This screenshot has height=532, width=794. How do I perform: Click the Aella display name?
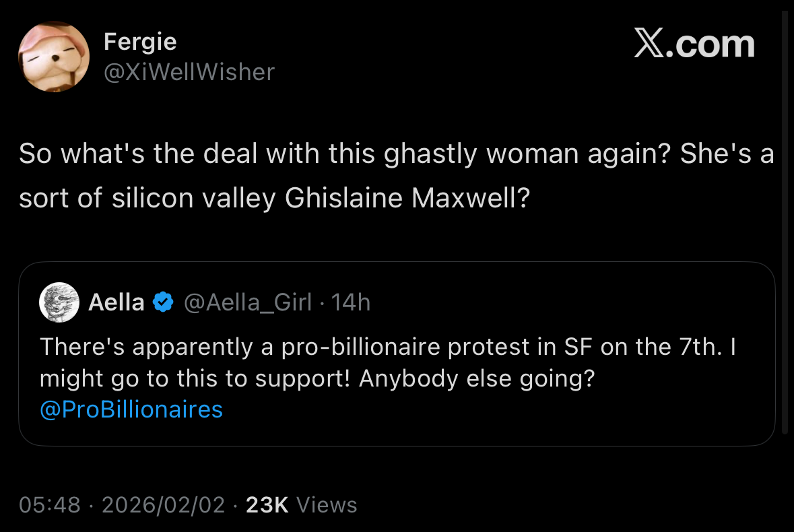click(117, 303)
